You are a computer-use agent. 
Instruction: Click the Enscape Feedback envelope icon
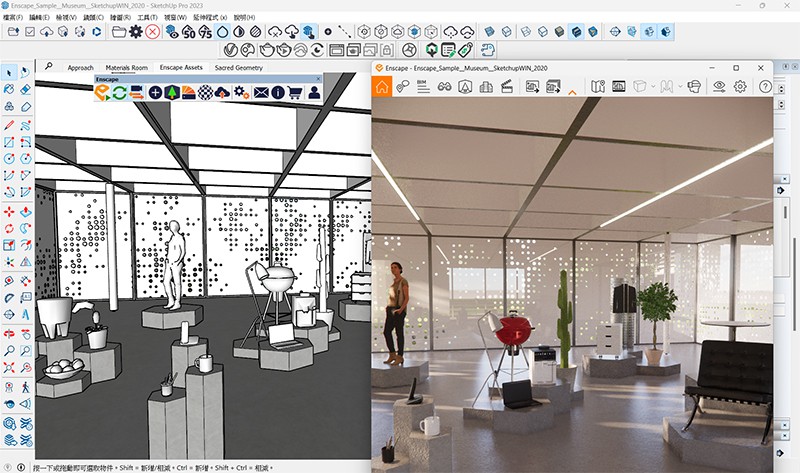coord(260,92)
